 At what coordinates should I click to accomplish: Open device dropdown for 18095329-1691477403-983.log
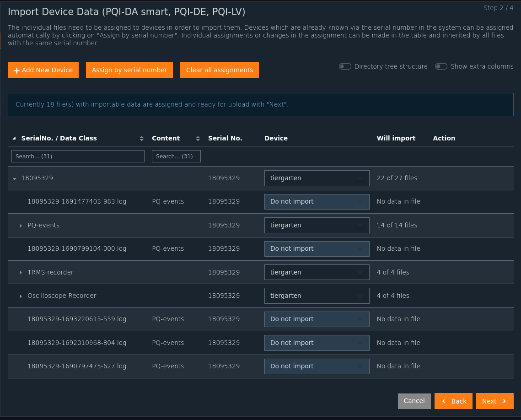tap(317, 202)
